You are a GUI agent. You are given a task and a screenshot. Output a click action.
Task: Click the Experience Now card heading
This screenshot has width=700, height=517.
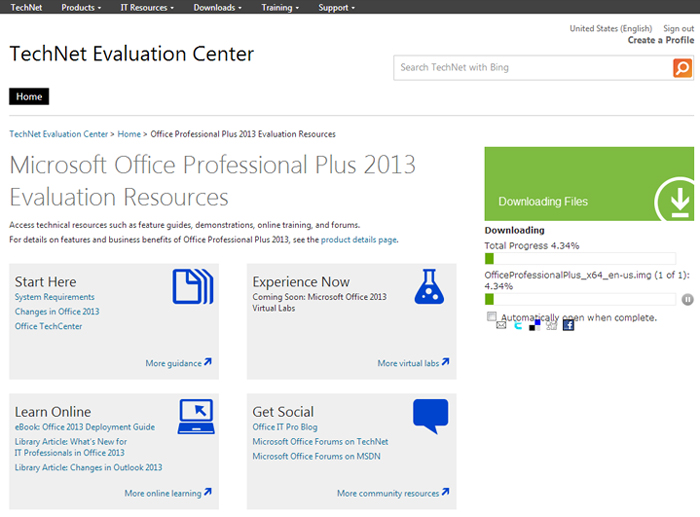(x=301, y=282)
